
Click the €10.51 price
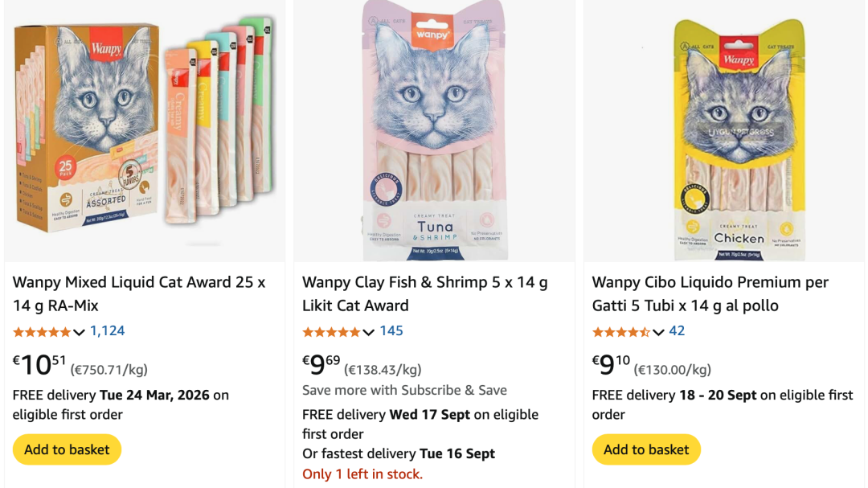pyautogui.click(x=39, y=365)
